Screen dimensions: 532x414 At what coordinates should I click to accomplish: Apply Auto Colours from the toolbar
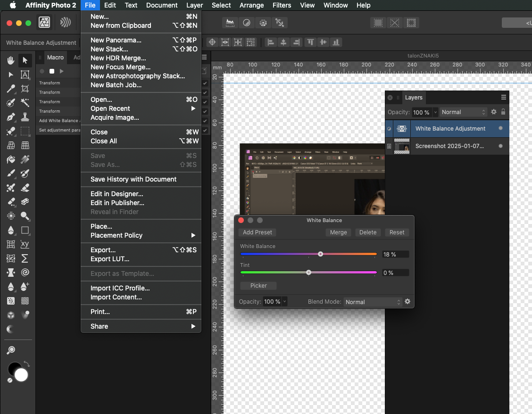pos(263,23)
